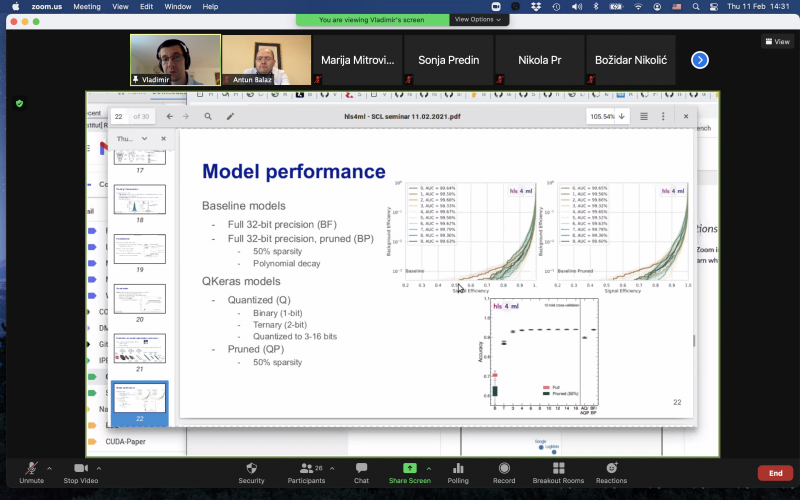The width and height of the screenshot is (800, 500).
Task: Select Sonja Predin participant tile
Action: point(448,60)
